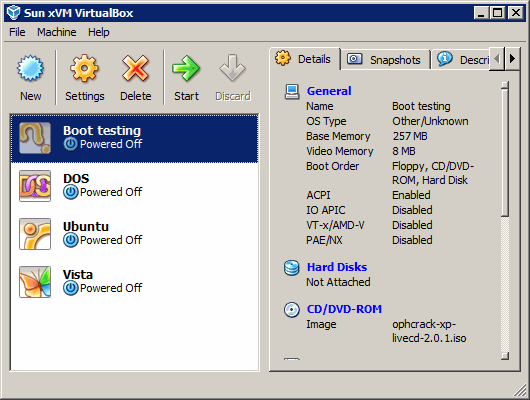
Task: Click the VirtualBox cube title icon
Action: pos(14,13)
